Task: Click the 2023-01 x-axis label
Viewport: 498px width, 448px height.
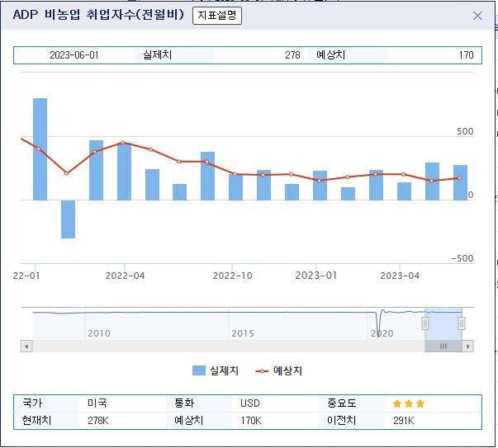Action: point(316,276)
